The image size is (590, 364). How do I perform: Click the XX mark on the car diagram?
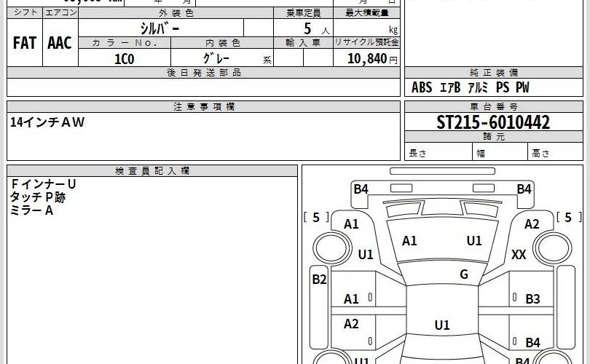[x=519, y=255]
